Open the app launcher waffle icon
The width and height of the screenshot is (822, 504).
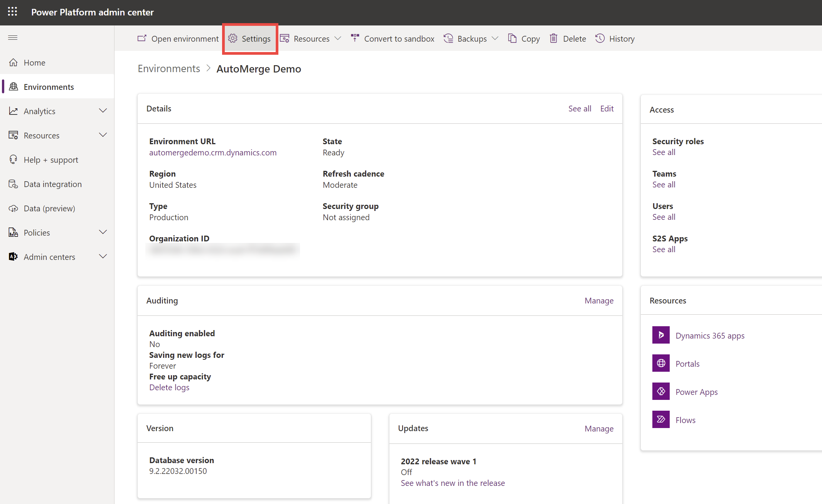click(x=12, y=12)
